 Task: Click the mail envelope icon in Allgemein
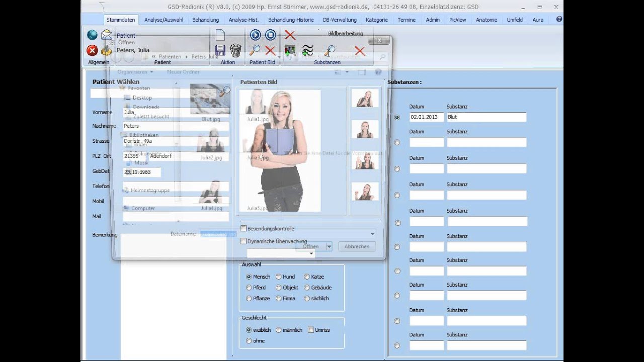coord(107,35)
